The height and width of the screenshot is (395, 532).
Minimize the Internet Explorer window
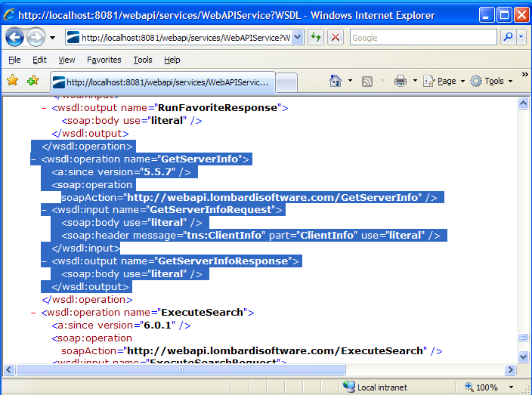click(x=487, y=15)
